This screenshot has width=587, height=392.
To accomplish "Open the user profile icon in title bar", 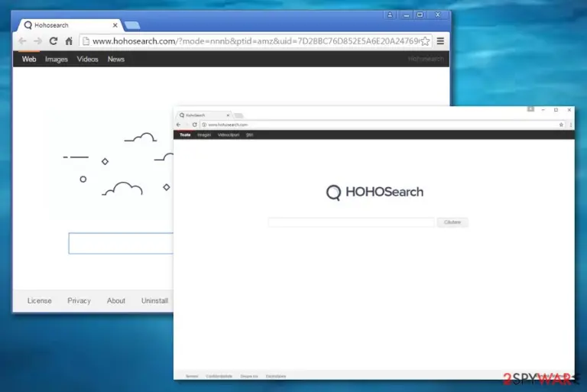I will click(390, 15).
